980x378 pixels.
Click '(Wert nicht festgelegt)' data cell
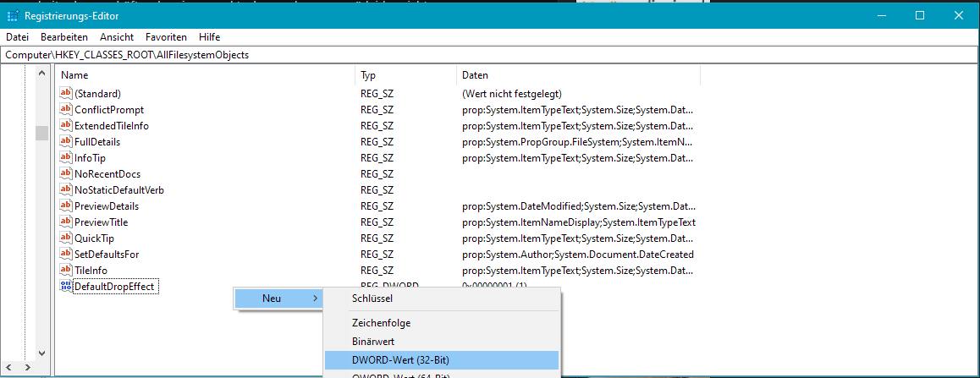pos(512,94)
